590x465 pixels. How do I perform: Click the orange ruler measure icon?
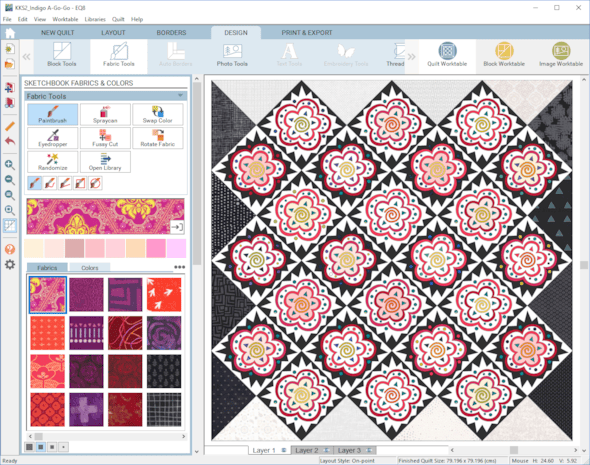click(9, 126)
